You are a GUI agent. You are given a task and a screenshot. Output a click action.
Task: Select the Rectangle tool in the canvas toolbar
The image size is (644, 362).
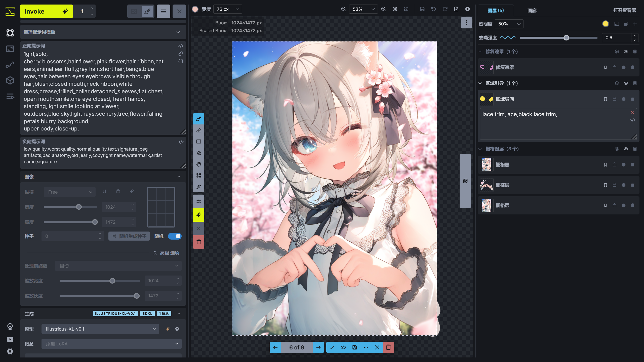(198, 142)
